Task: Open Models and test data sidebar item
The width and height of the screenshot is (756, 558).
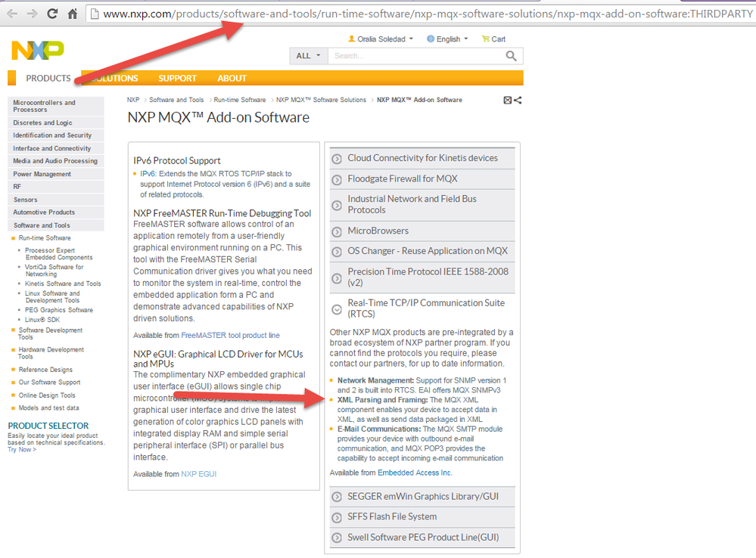Action: [x=48, y=408]
